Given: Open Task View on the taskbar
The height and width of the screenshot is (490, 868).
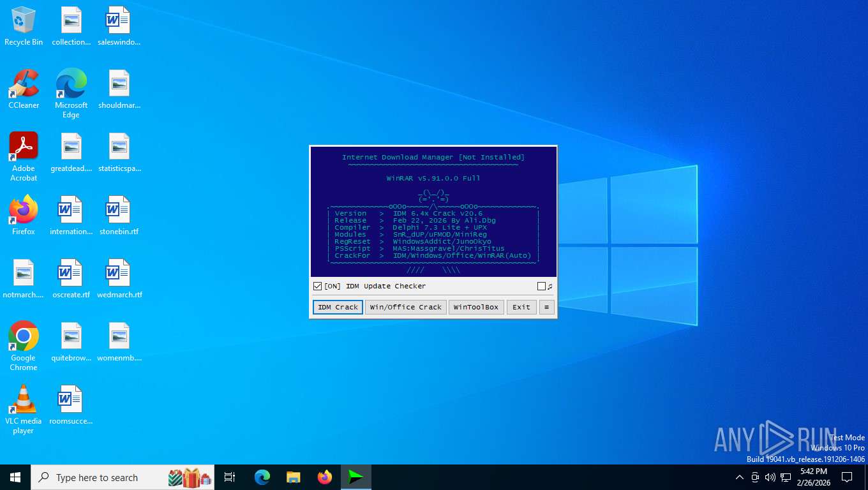Looking at the screenshot, I should [230, 477].
